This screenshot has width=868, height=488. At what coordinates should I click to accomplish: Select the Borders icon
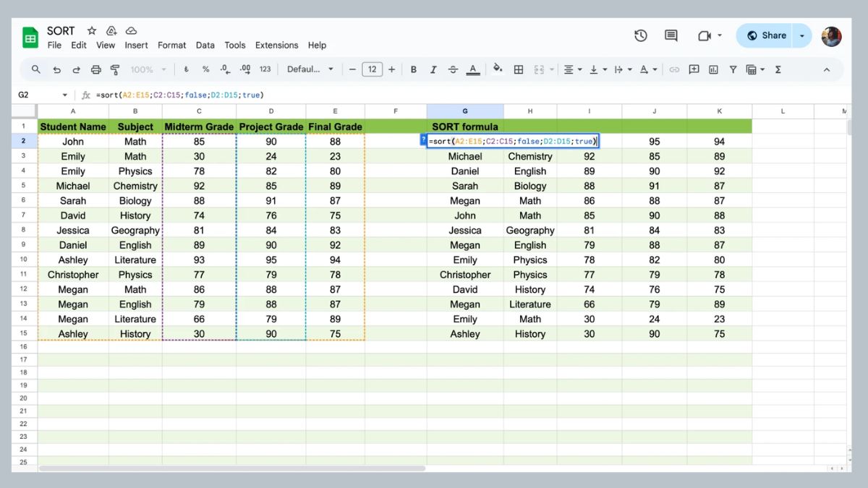coord(519,69)
